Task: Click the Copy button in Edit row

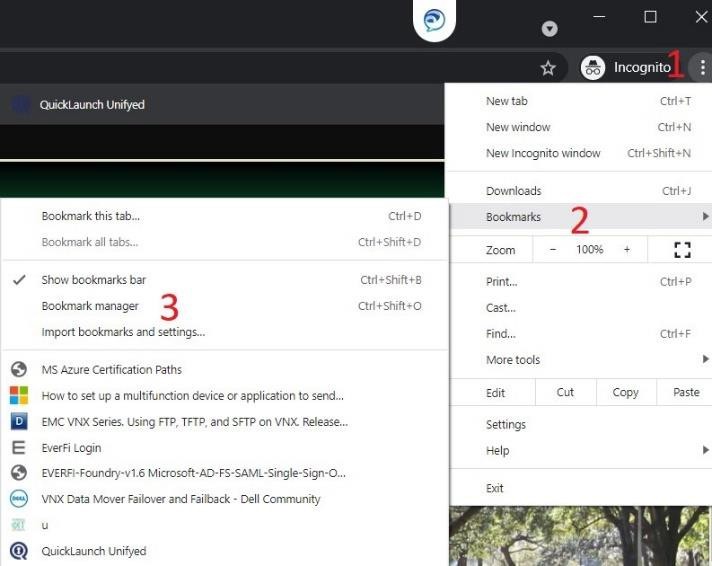Action: coord(626,392)
